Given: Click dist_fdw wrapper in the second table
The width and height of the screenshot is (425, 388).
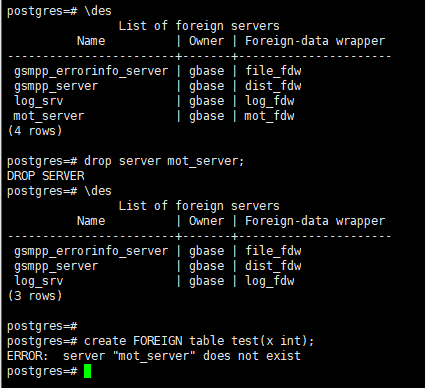Looking at the screenshot, I should [273, 266].
